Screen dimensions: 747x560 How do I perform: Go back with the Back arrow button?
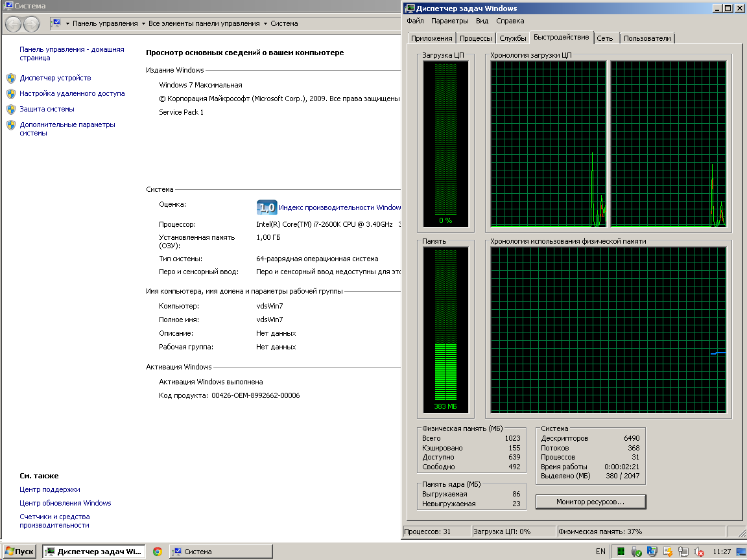(14, 24)
